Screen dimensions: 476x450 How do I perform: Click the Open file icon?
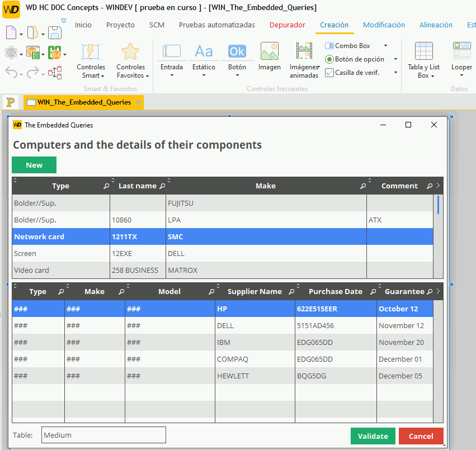click(32, 32)
